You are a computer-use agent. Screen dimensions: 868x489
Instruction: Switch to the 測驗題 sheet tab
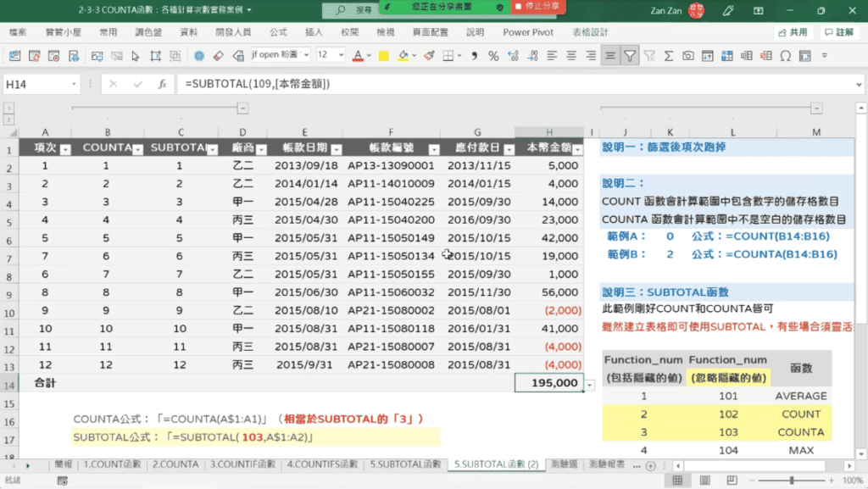564,464
